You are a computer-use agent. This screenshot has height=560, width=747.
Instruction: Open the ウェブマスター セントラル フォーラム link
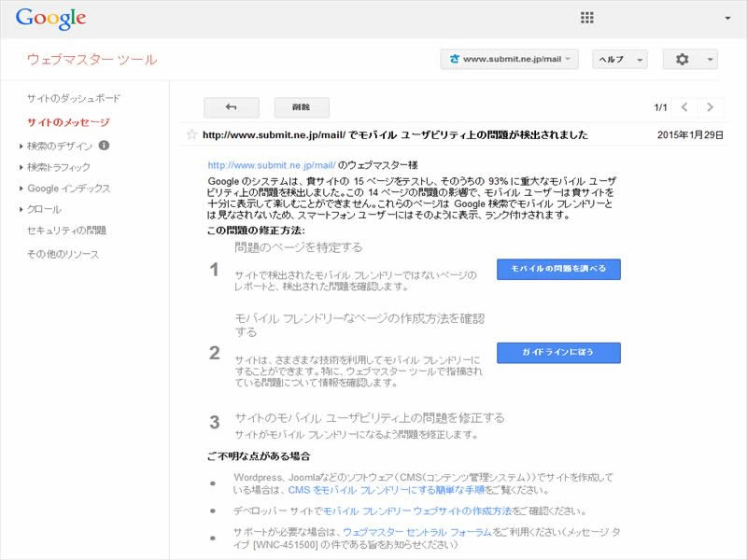417,532
